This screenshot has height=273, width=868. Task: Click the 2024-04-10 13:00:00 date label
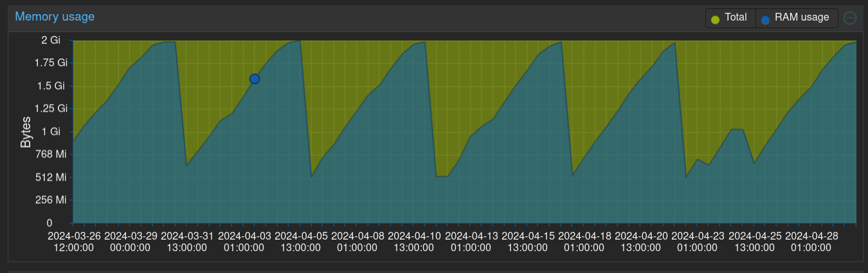pos(415,242)
